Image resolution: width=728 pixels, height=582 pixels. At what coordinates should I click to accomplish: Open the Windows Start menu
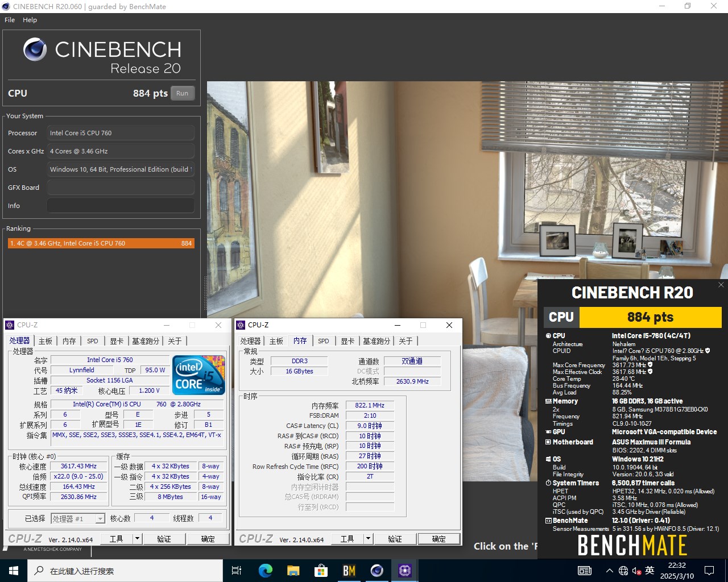tap(14, 571)
